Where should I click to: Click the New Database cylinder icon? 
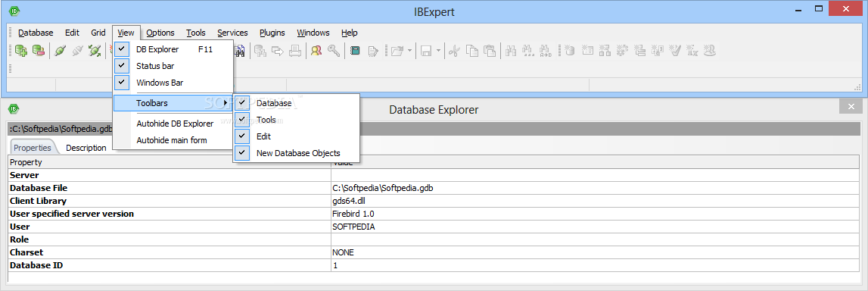coord(570,51)
